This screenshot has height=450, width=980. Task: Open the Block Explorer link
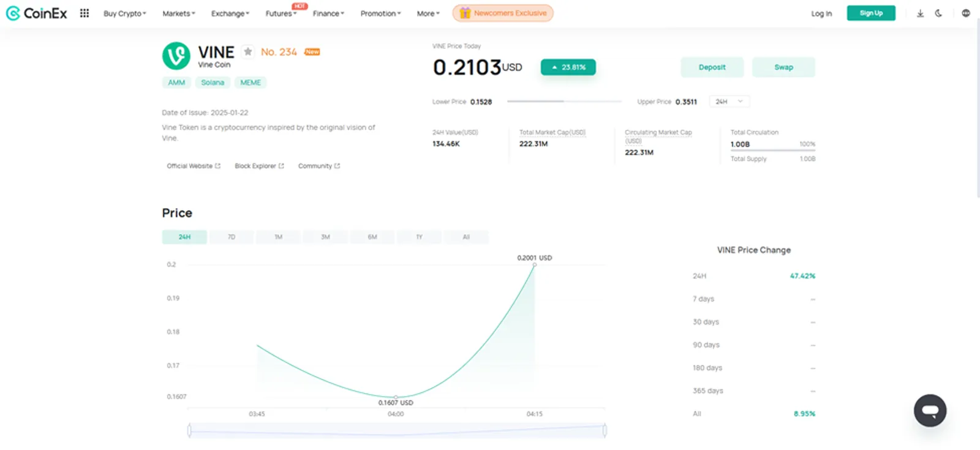click(x=259, y=166)
